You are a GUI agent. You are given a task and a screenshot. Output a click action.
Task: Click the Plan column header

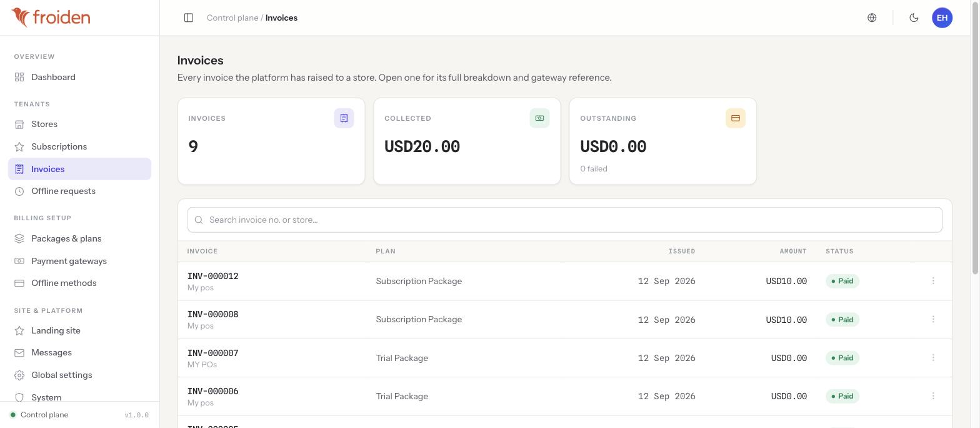386,251
